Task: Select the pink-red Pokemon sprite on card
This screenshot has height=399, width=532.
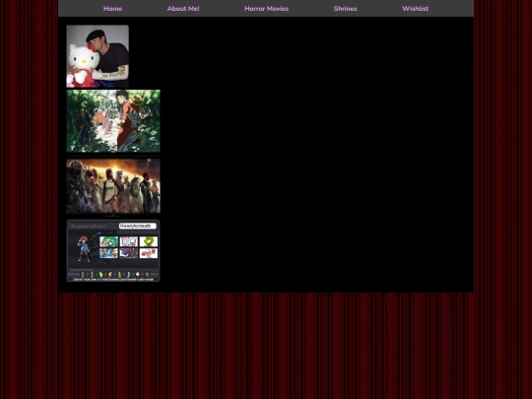Action: [149, 253]
